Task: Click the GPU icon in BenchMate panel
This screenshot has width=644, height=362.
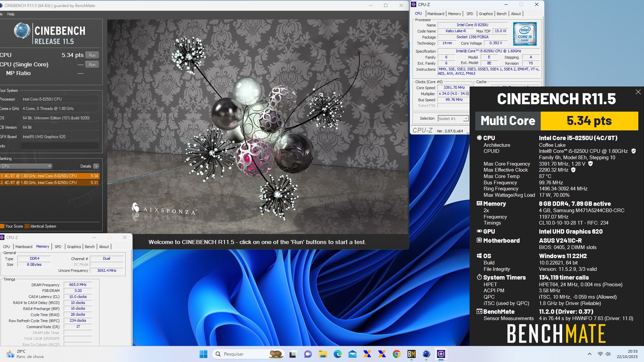Action: (479, 231)
